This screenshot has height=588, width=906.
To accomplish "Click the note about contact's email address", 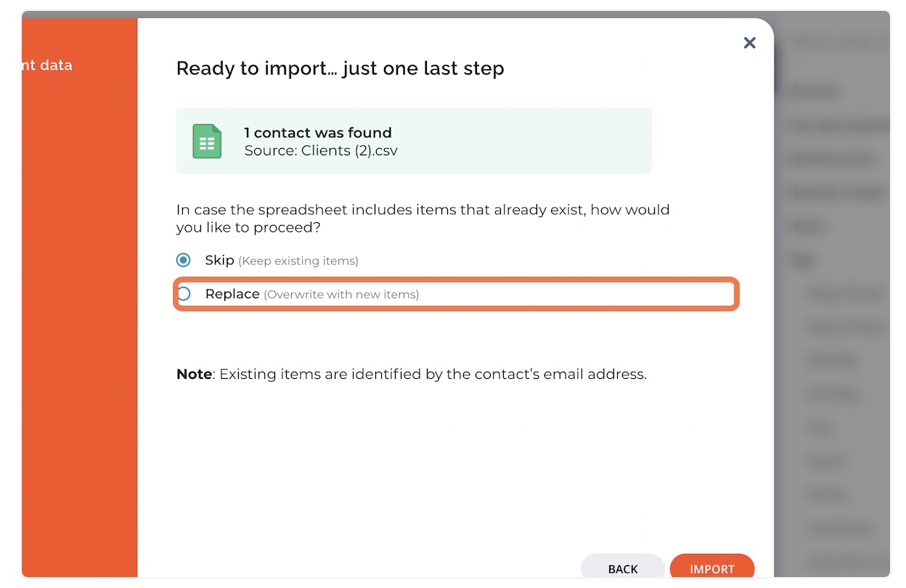I will point(412,375).
